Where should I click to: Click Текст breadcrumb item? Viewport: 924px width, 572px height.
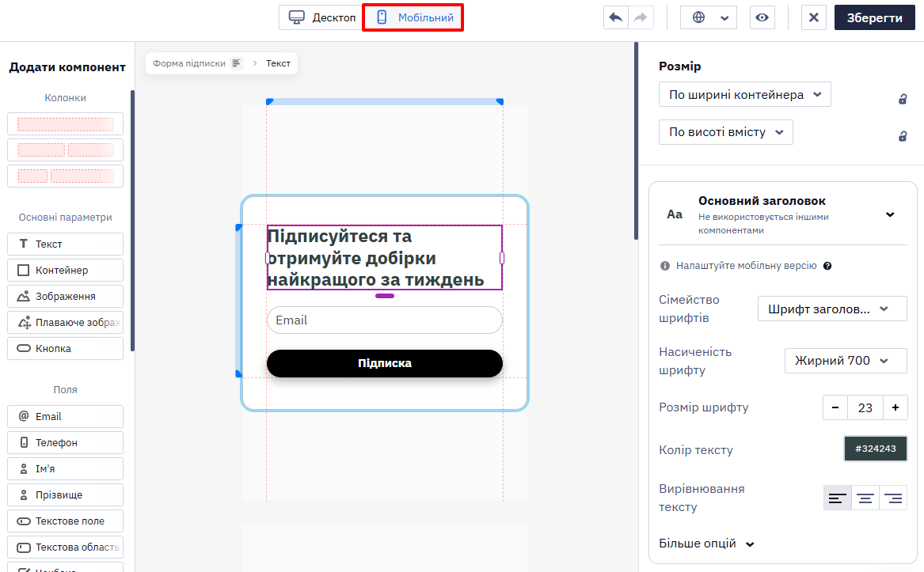278,63
